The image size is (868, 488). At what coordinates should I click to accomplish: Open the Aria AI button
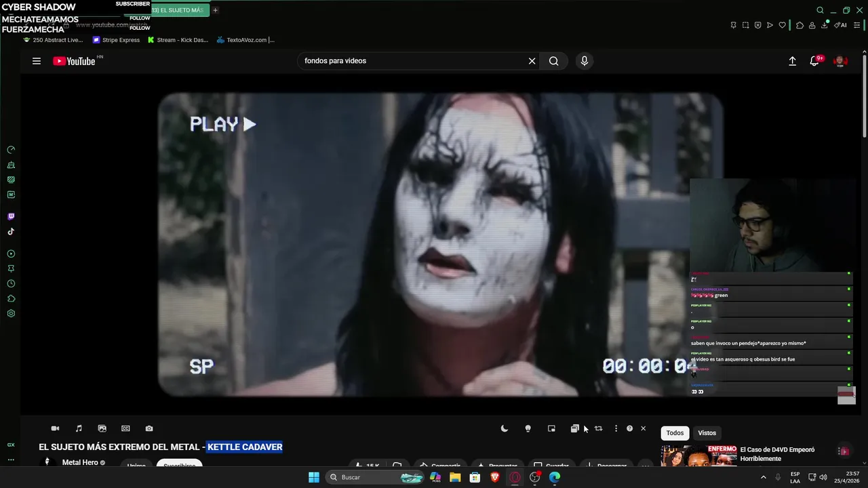coord(840,25)
